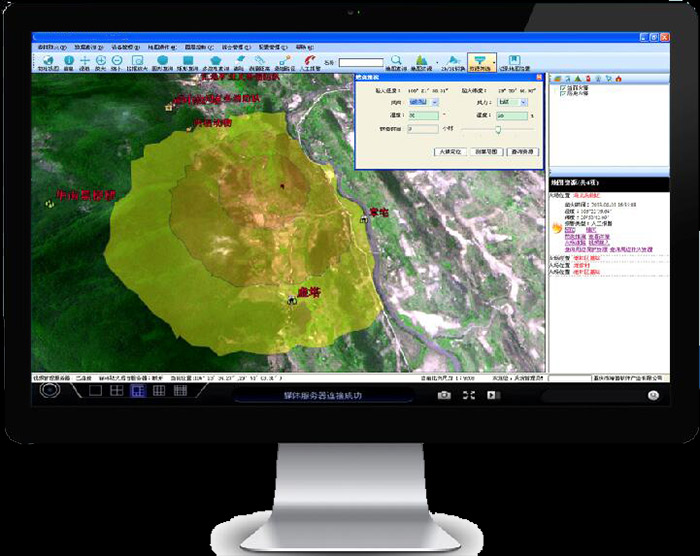Click the slider handle in the dialog
Screen dimensions: 700x556
(x=497, y=128)
